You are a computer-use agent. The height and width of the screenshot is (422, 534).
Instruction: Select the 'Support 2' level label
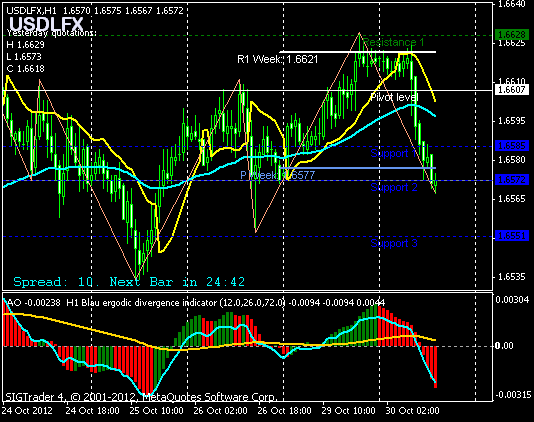[x=394, y=187]
